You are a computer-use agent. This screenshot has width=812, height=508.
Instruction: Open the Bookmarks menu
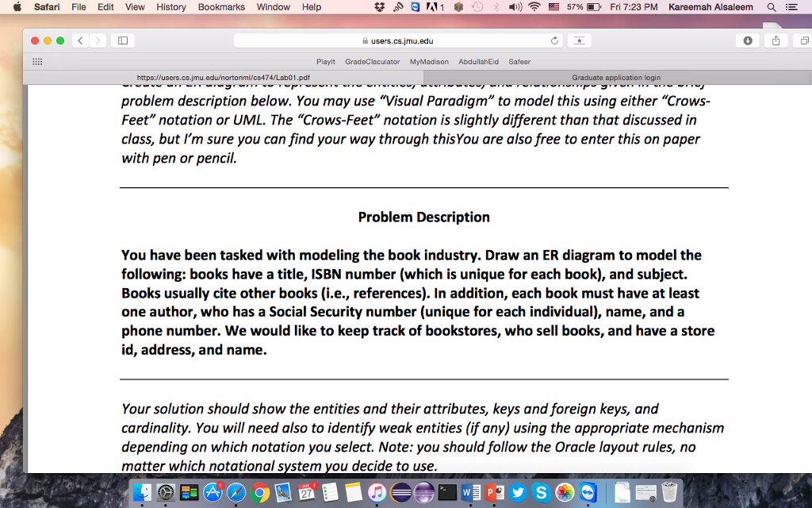221,7
